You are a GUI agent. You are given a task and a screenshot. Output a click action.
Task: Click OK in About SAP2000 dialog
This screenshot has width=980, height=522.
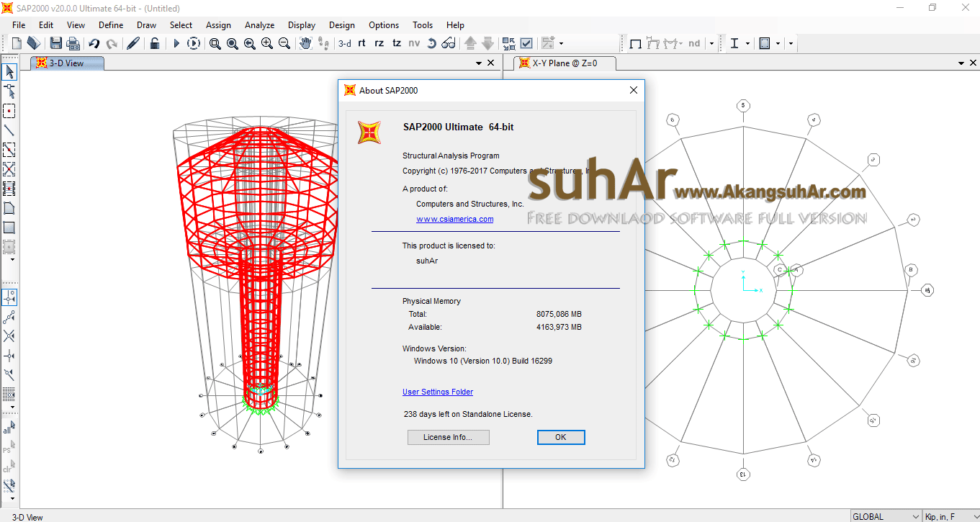pos(561,437)
